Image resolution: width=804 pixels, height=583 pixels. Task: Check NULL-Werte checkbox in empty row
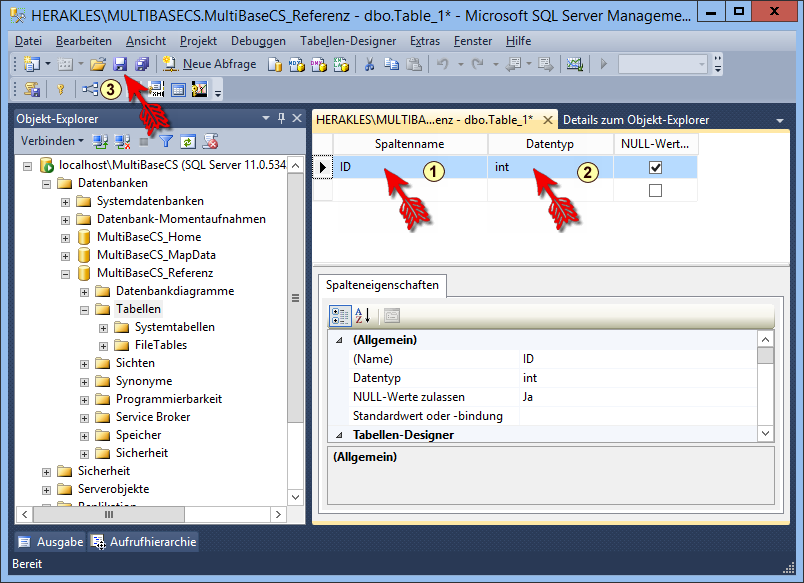tap(655, 190)
